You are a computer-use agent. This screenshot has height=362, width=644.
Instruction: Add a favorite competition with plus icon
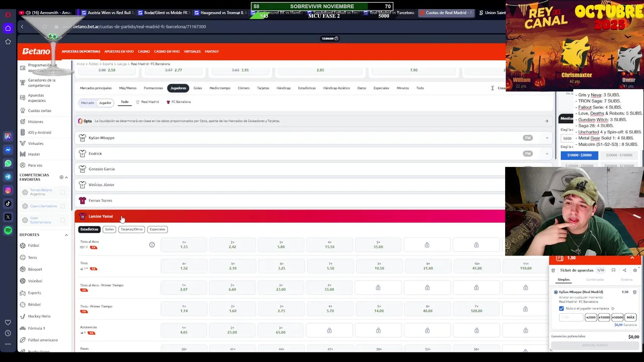tap(61, 177)
